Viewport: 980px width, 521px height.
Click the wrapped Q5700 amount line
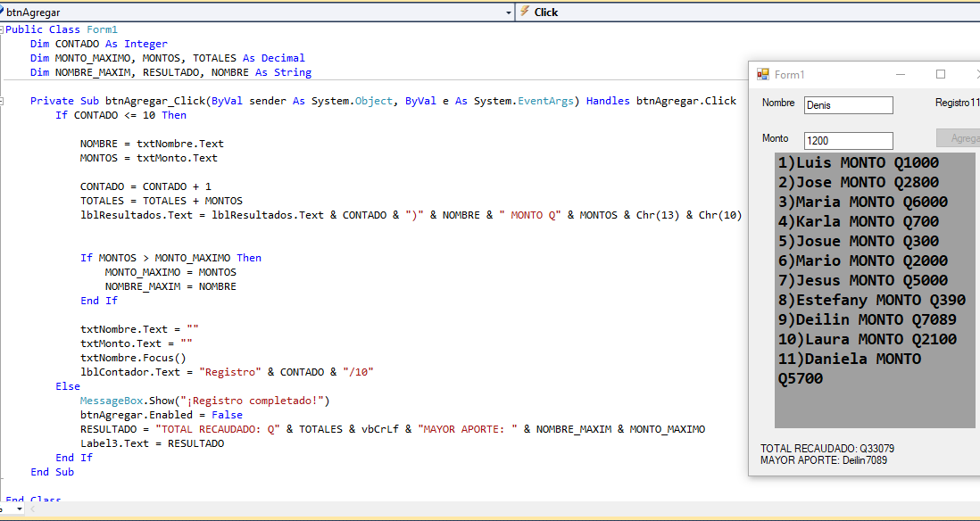[800, 378]
